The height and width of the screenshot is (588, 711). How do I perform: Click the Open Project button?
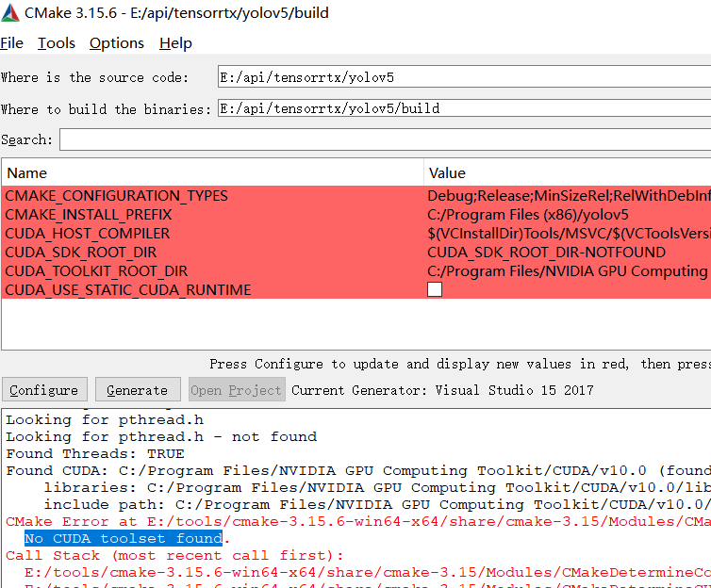[x=237, y=390]
